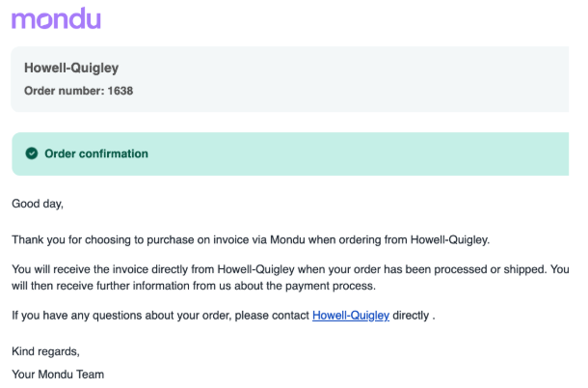The height and width of the screenshot is (388, 588).
Task: Click the green checkmark confirmation icon
Action: (x=32, y=153)
